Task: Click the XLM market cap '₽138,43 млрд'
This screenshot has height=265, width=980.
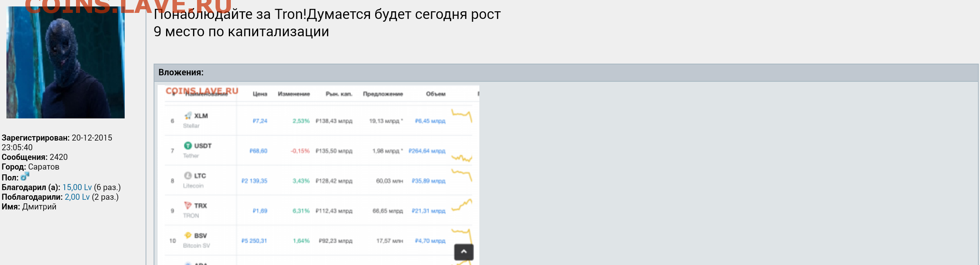Action: point(334,121)
